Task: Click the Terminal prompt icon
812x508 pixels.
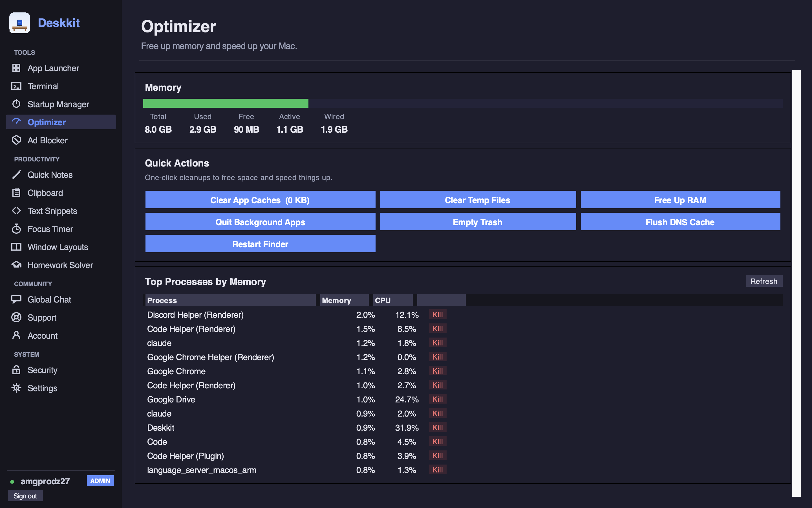Action: 16,86
